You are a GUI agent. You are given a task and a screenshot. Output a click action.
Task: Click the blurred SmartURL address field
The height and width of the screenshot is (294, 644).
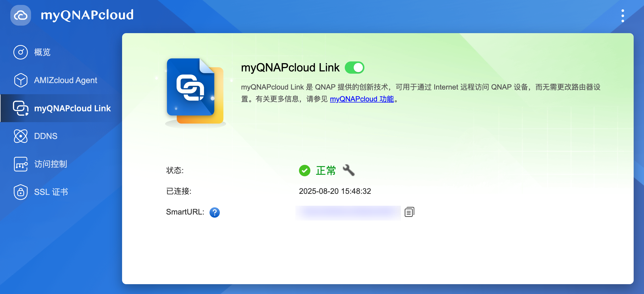tap(348, 212)
